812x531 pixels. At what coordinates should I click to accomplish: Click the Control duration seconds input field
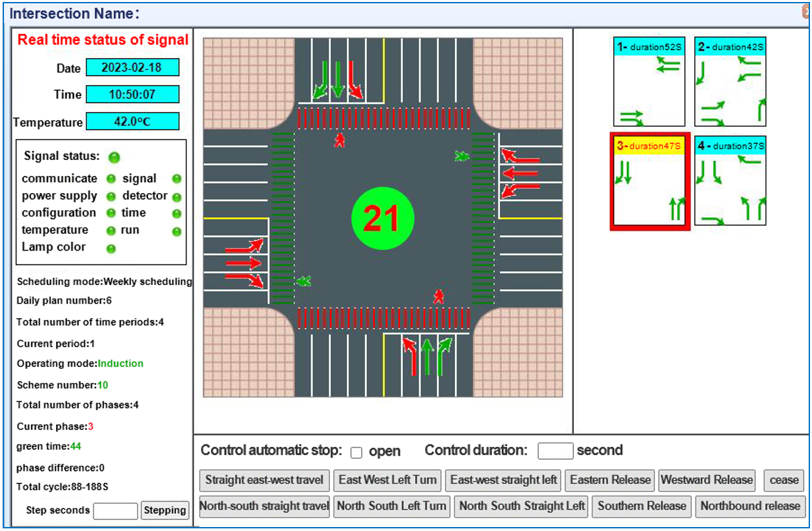click(555, 451)
